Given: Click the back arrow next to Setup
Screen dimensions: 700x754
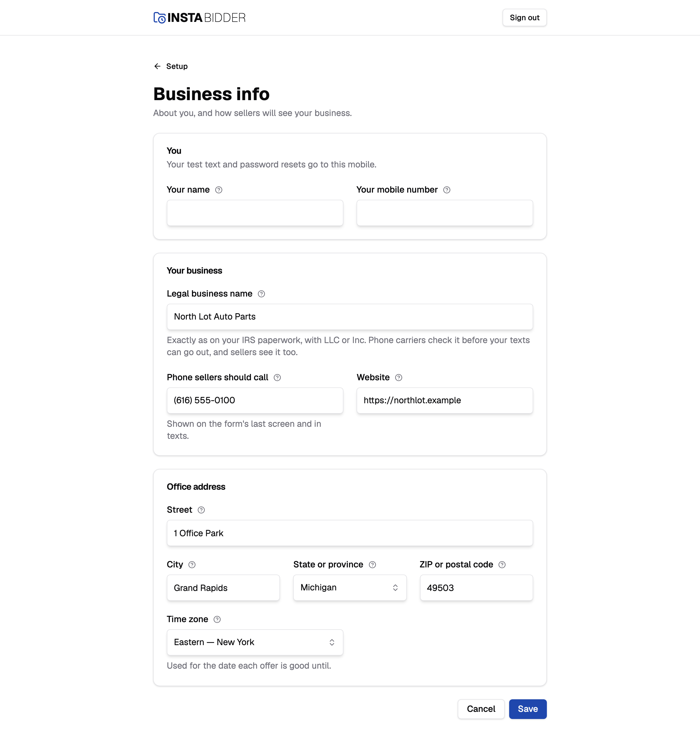Looking at the screenshot, I should (157, 66).
